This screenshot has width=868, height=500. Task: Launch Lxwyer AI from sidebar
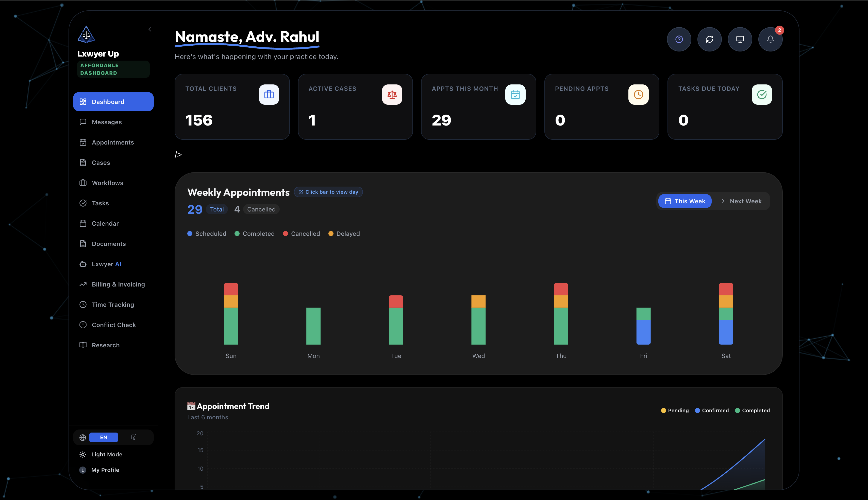[x=113, y=264]
